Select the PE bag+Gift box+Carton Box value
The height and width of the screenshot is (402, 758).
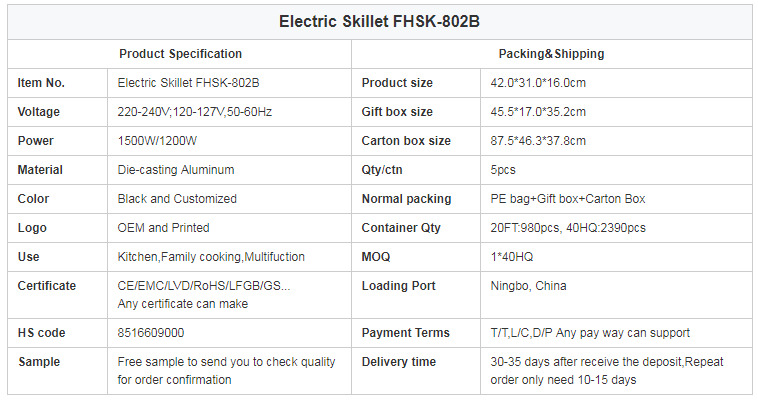[568, 199]
